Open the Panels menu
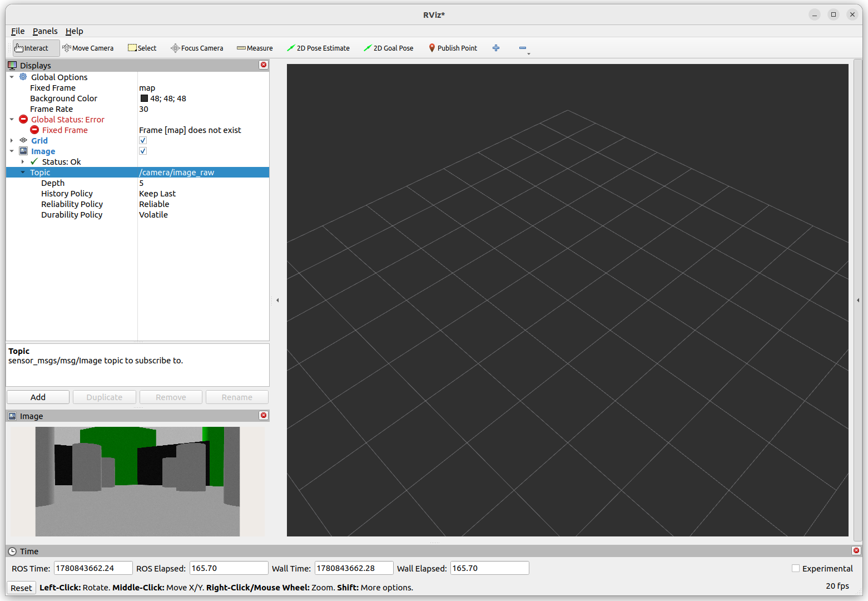Screen dimensions: 868x601 coord(45,31)
